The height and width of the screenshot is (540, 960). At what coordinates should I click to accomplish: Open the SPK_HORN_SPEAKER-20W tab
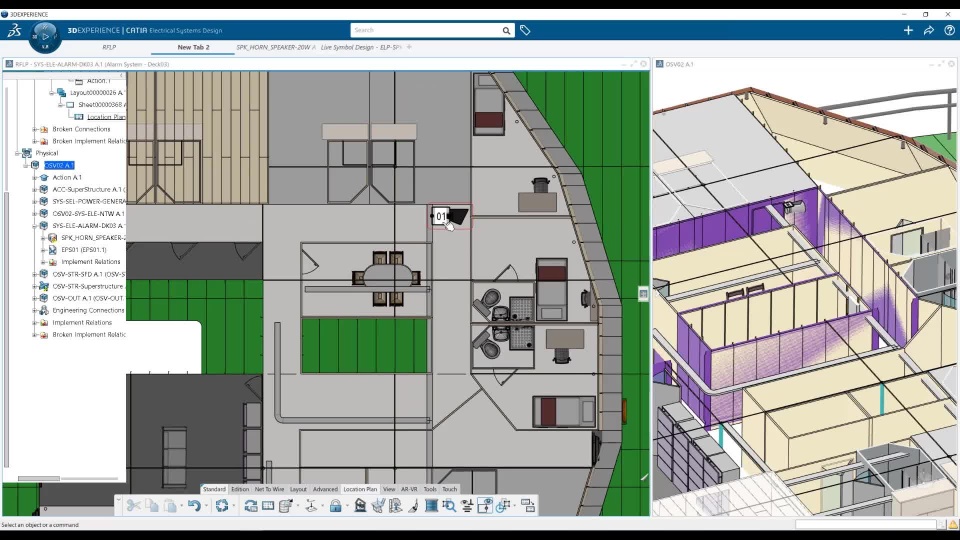[276, 47]
